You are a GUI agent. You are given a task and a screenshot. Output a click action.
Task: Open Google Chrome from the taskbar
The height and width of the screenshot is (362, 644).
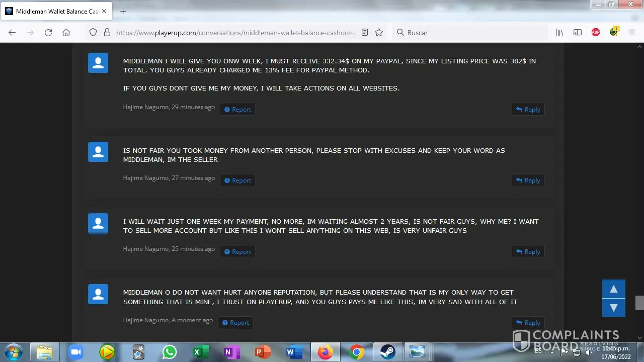(357, 352)
